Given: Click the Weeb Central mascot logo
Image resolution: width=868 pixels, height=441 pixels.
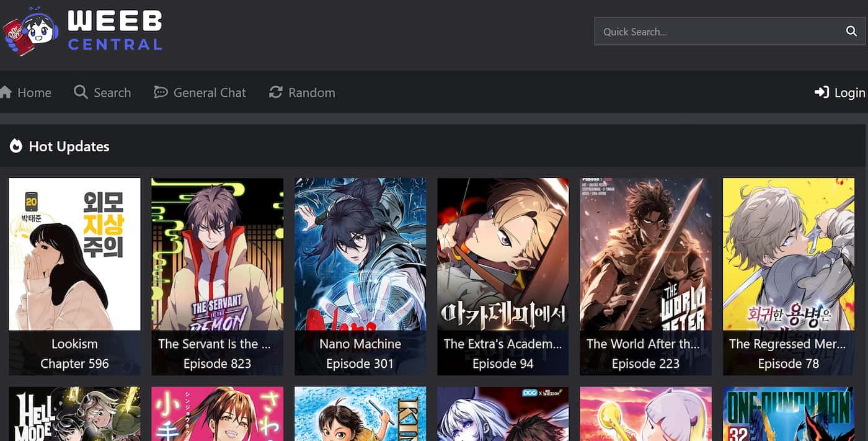Looking at the screenshot, I should pyautogui.click(x=30, y=31).
